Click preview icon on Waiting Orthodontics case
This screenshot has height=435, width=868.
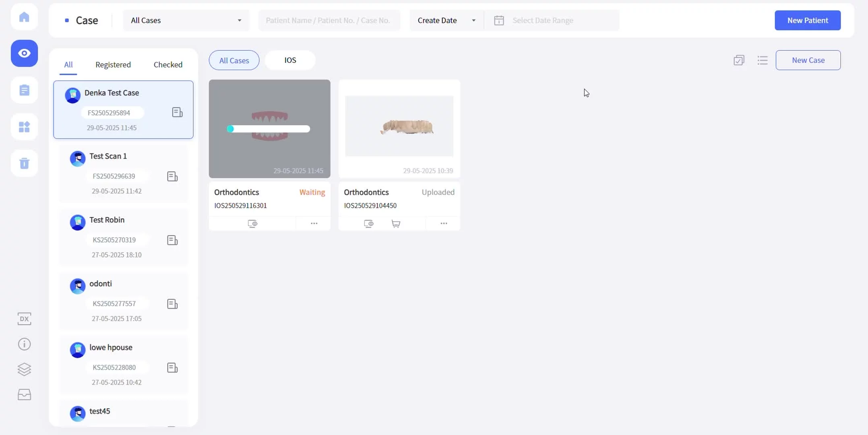coord(252,224)
